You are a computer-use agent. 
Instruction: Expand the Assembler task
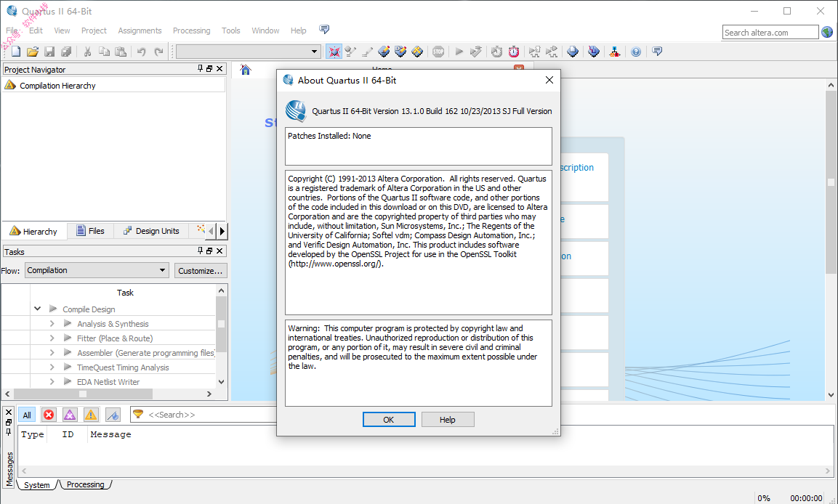pos(52,352)
